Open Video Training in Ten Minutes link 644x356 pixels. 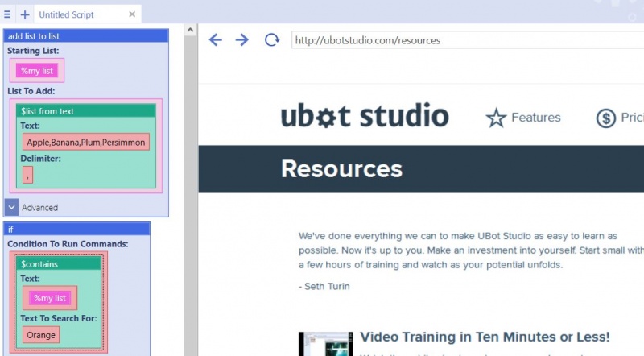point(485,337)
